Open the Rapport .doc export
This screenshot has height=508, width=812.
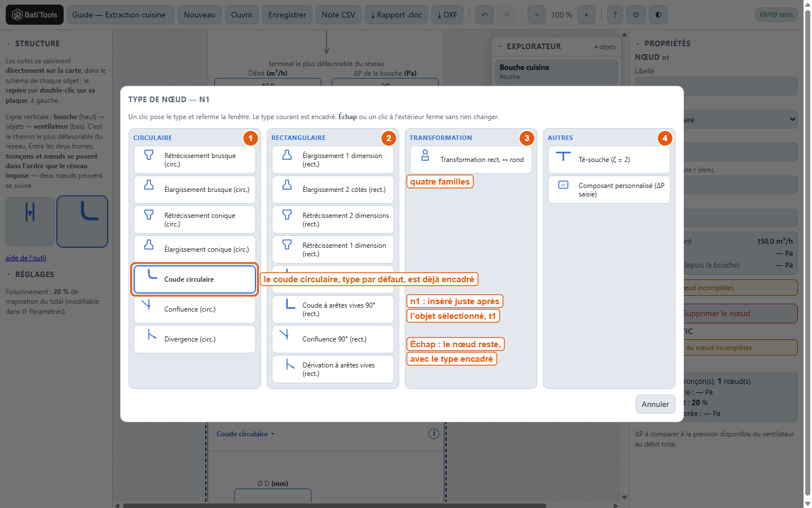point(396,15)
